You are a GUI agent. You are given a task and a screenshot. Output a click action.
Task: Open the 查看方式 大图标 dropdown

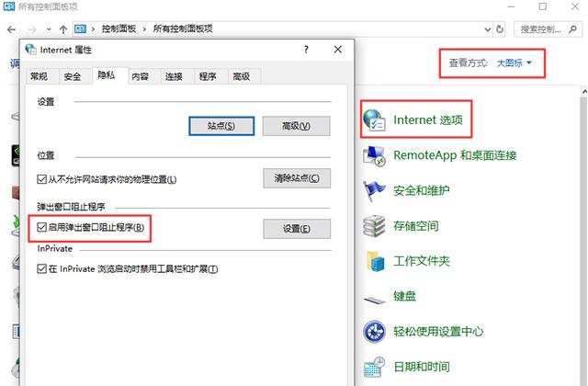click(x=514, y=63)
